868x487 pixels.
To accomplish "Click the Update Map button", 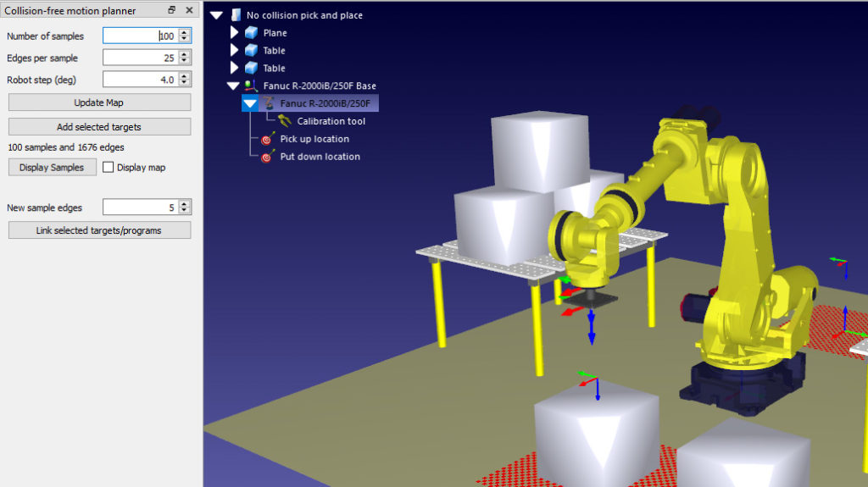I will 100,102.
